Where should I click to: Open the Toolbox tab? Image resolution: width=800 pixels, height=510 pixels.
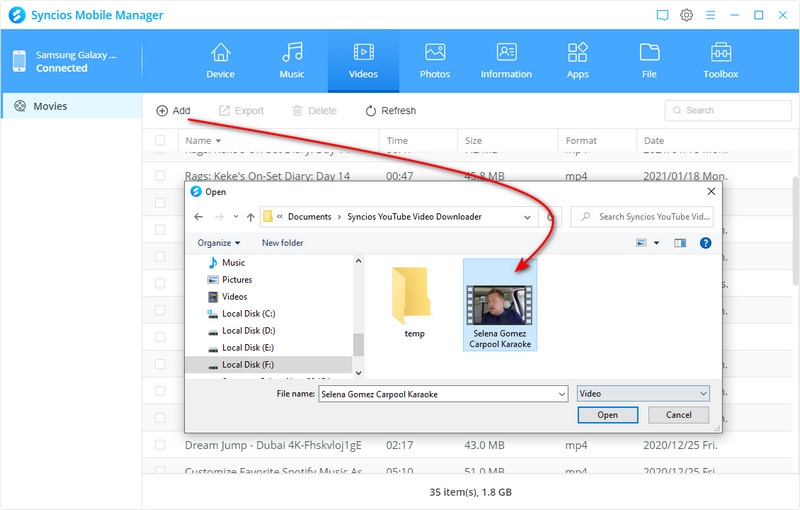(720, 61)
